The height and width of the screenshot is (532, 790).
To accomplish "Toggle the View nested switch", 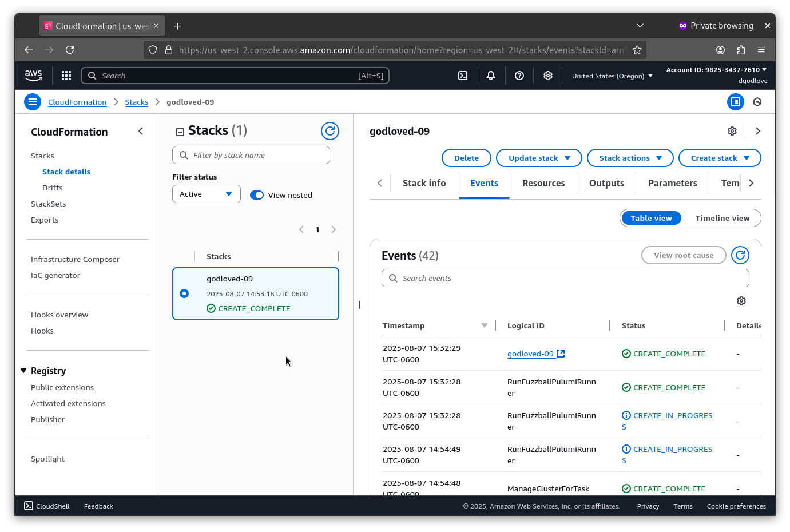I will point(257,194).
